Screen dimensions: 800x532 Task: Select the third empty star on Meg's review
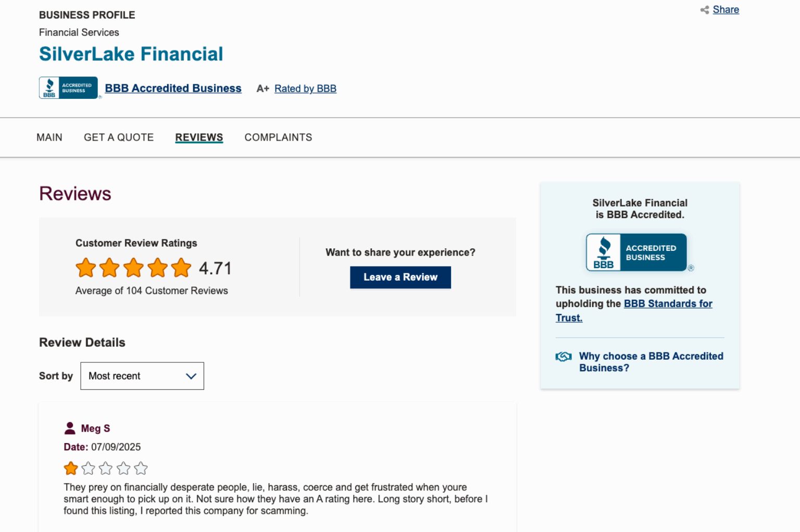(106, 468)
